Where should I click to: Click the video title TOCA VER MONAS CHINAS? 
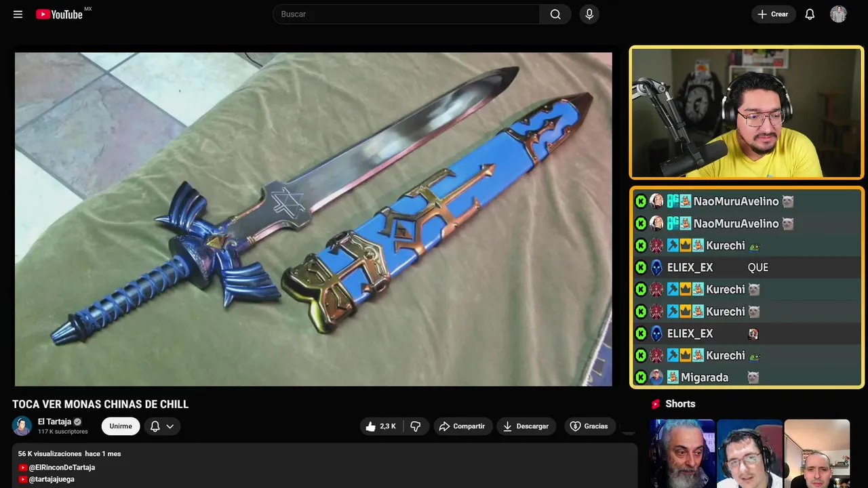(100, 405)
